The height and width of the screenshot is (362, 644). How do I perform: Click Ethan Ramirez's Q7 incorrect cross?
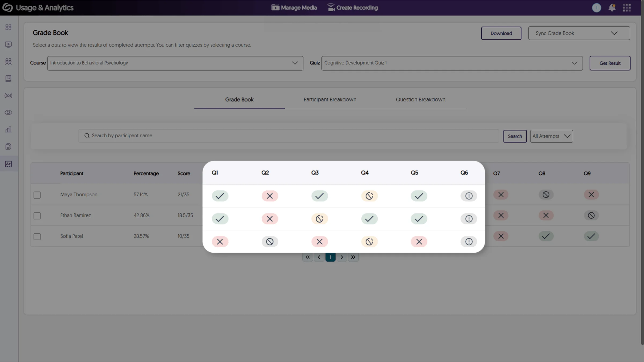tap(501, 215)
